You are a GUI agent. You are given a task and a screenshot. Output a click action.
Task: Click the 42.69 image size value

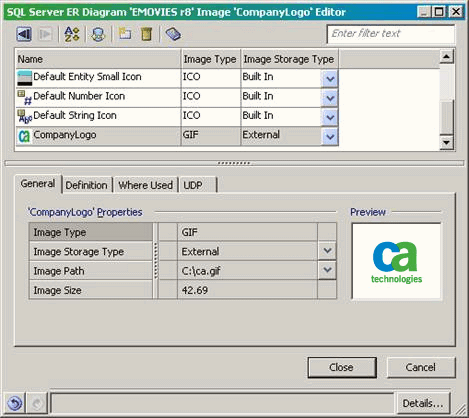248,290
